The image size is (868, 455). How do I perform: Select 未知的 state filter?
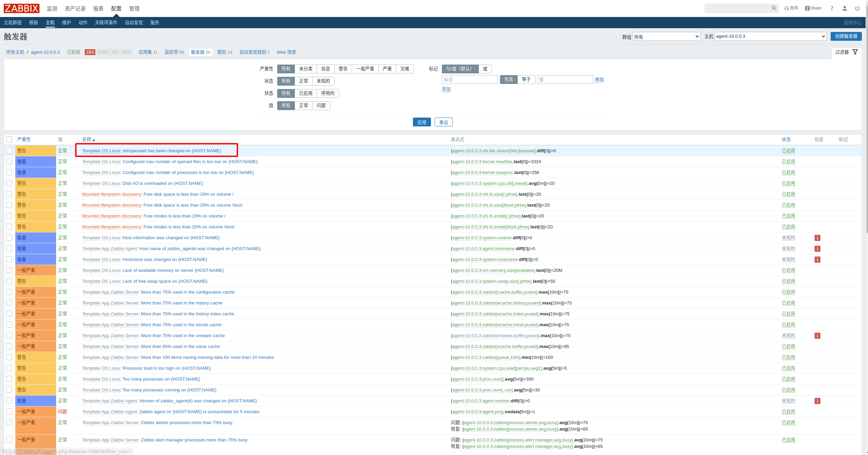pyautogui.click(x=323, y=81)
